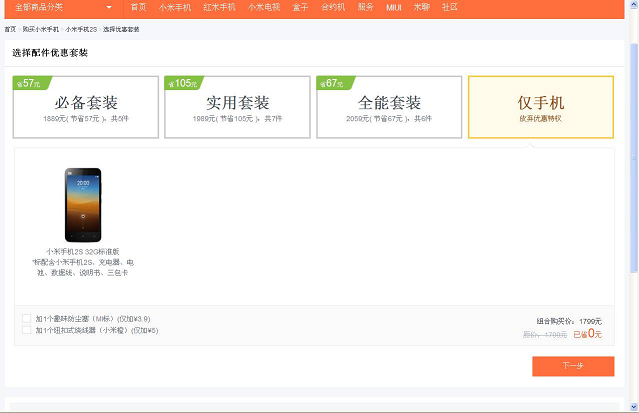Screen dimensions: 639x413
Task: Select the 仅手机 option card
Action: click(x=541, y=107)
